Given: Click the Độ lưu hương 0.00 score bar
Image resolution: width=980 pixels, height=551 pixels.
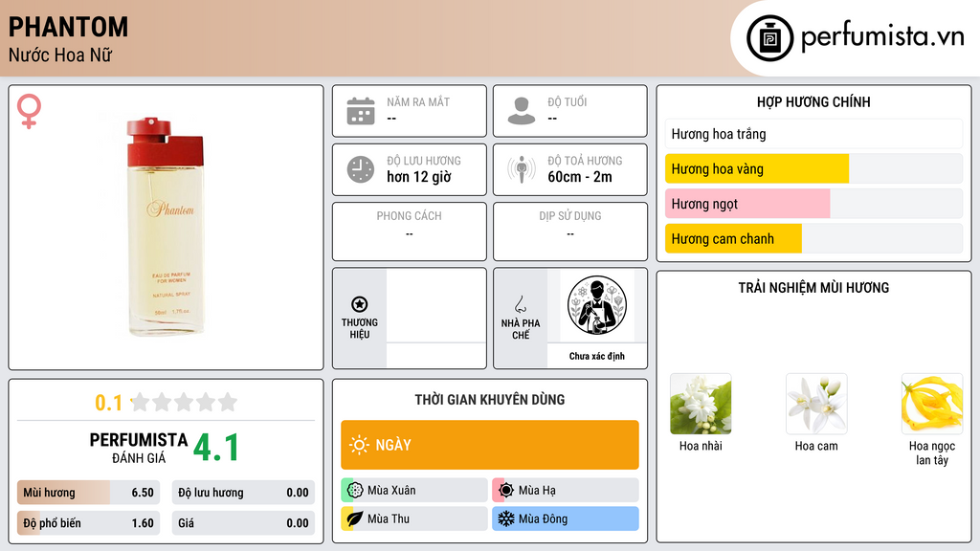Looking at the screenshot, I should [243, 493].
